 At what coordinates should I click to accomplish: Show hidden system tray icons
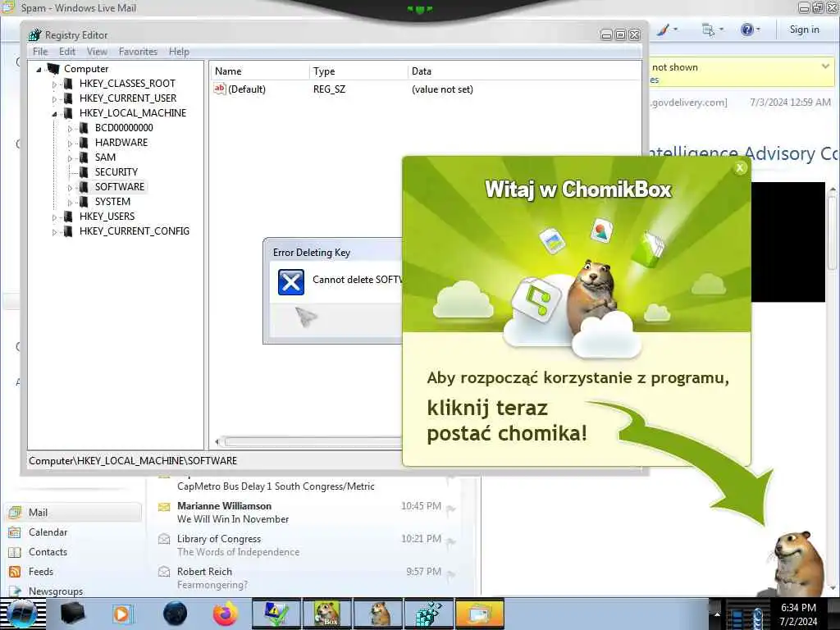coord(717,614)
